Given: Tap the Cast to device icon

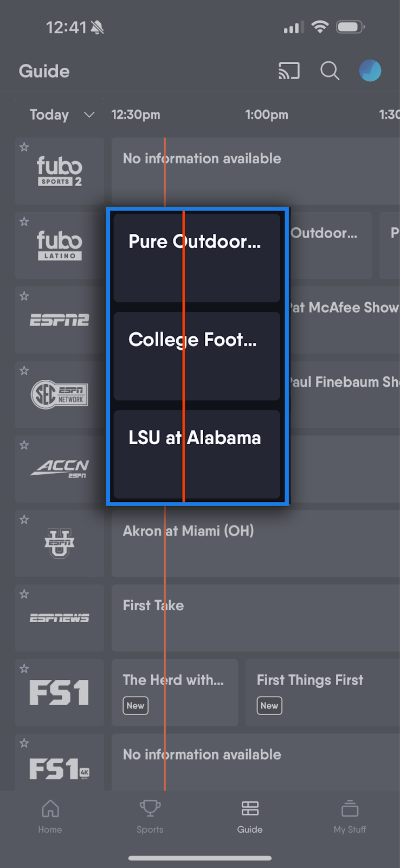Looking at the screenshot, I should tap(289, 71).
